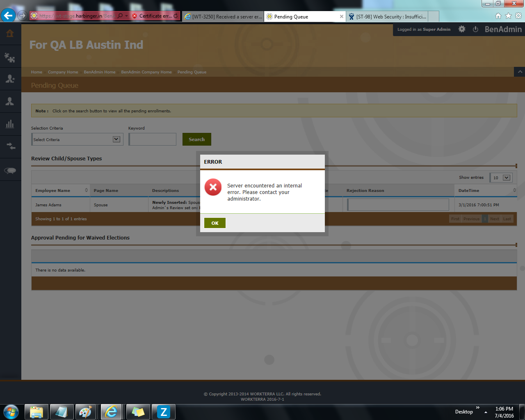The image size is (525, 420).
Task: Open the blue Z taskbar application
Action: pyautogui.click(x=164, y=412)
